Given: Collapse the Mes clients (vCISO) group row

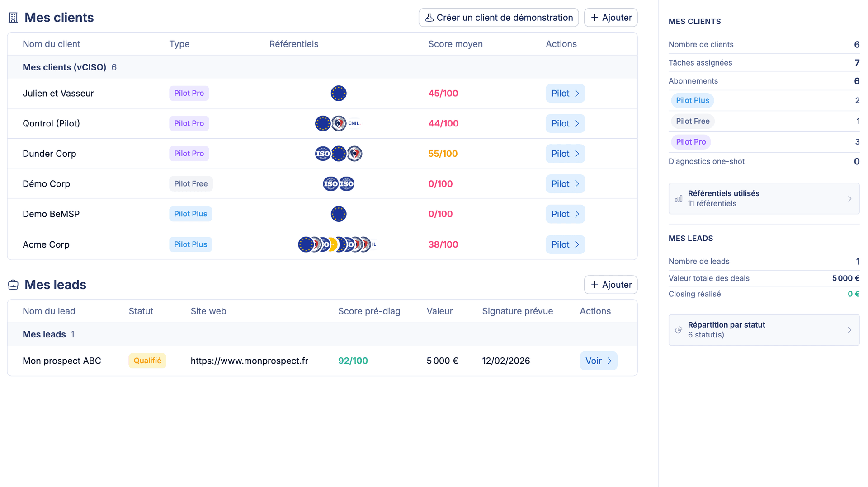Looking at the screenshot, I should [64, 67].
